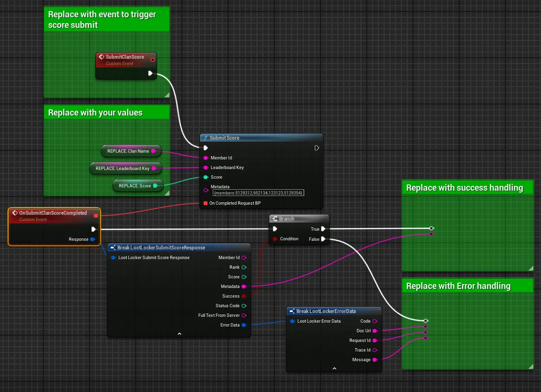Click the Branch True output pin
The height and width of the screenshot is (392, 541).
tap(323, 229)
